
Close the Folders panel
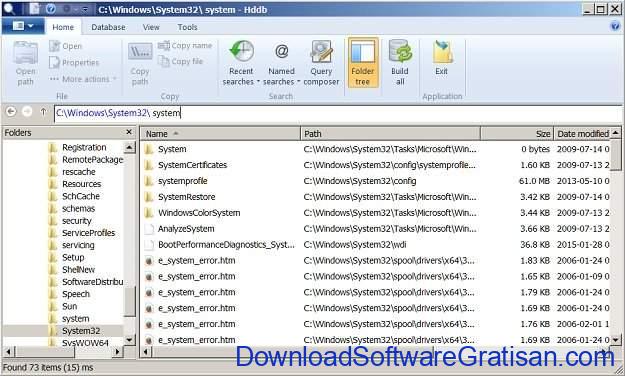point(129,132)
